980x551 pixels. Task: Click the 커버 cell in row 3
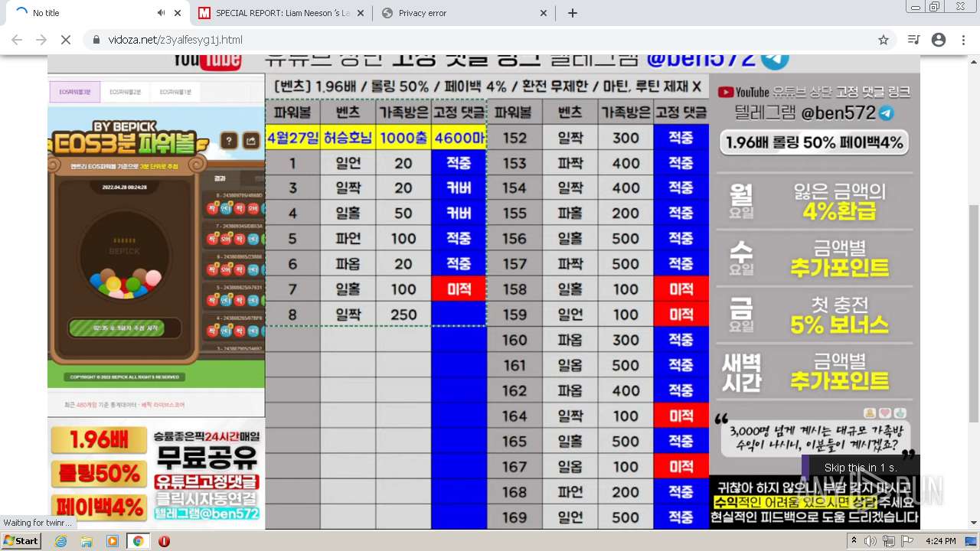tap(459, 188)
